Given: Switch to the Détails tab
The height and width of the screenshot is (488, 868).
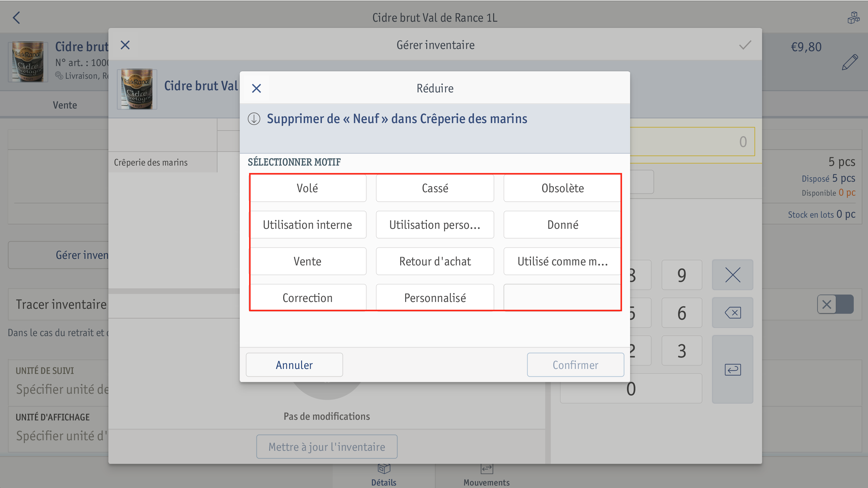Looking at the screenshot, I should [384, 476].
